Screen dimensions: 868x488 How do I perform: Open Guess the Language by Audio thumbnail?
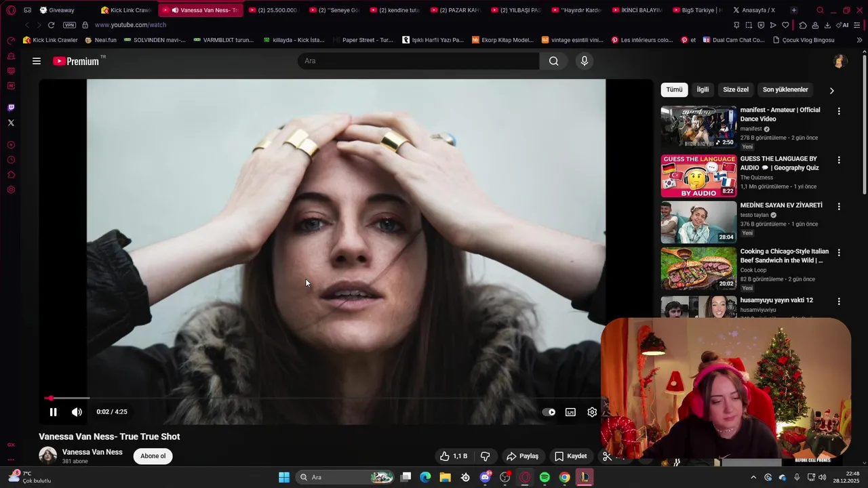[698, 176]
